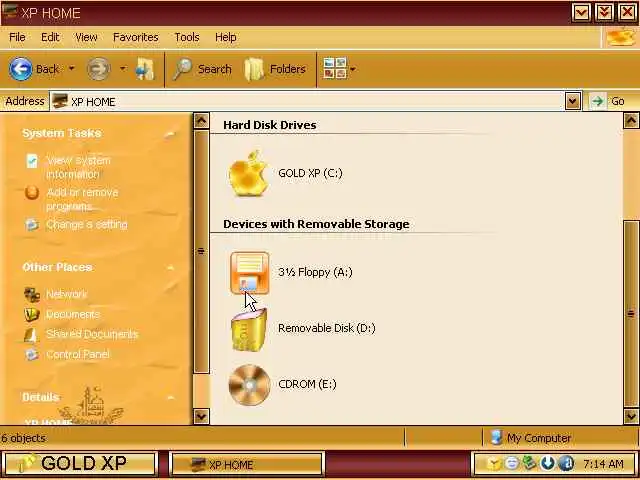The height and width of the screenshot is (480, 640).
Task: Click the sidebar scrollbar down arrow
Action: 201,416
